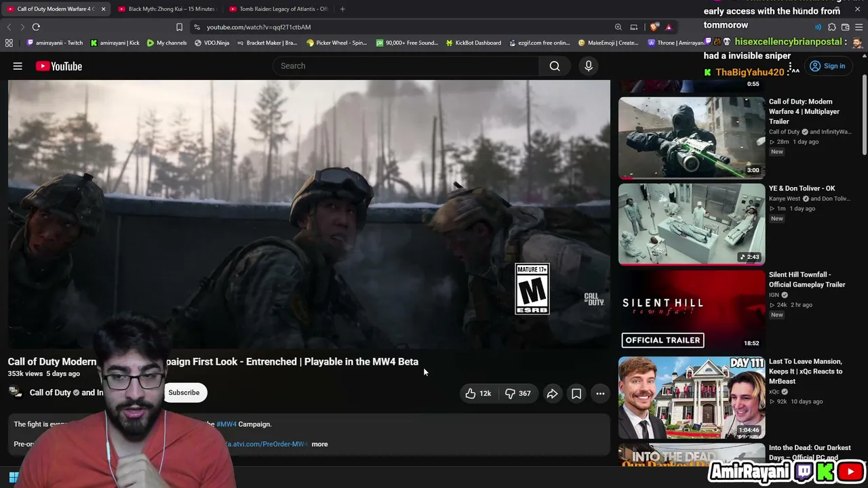Open the apps grid in bookmarks bar
The height and width of the screenshot is (488, 868).
click(9, 43)
